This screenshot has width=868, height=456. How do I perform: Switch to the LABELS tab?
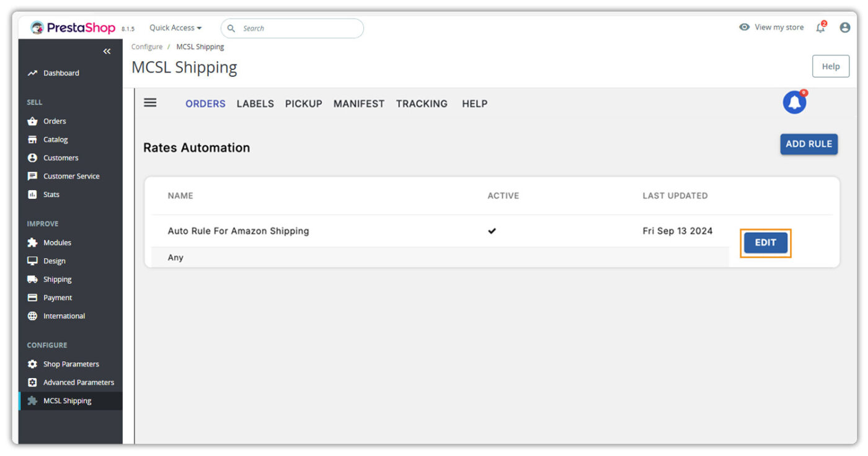point(255,104)
